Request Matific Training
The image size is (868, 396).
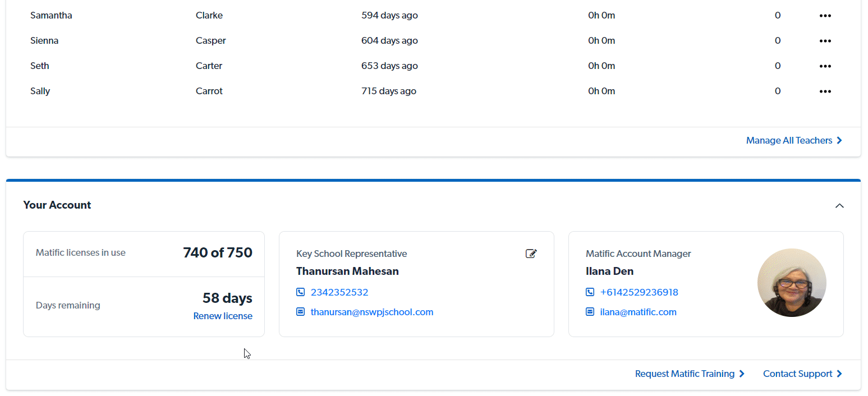684,374
